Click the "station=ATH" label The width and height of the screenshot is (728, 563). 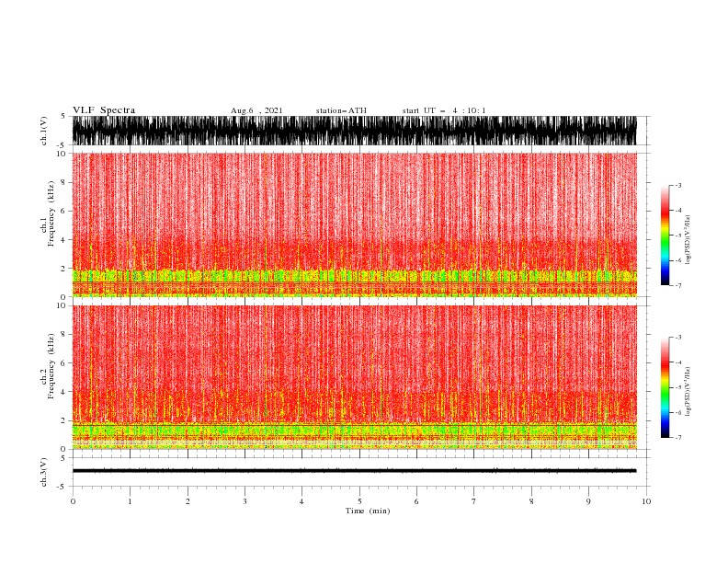tap(341, 110)
